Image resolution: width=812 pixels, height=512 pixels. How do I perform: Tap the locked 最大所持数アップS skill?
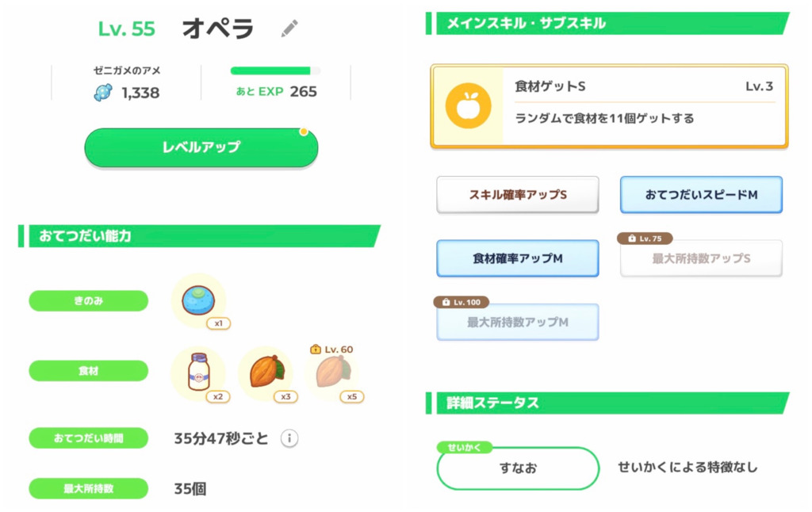pyautogui.click(x=701, y=258)
